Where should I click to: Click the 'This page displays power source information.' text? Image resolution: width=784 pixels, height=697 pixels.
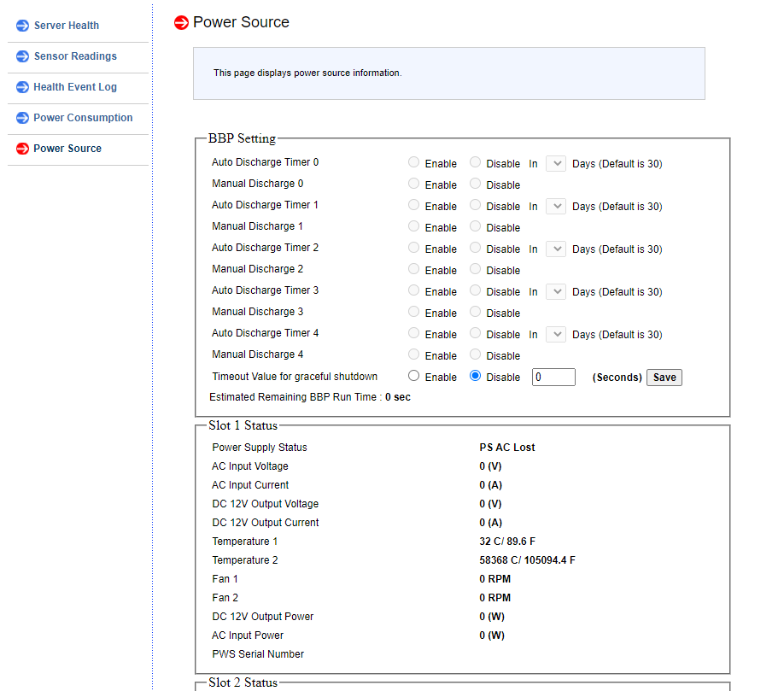[307, 73]
